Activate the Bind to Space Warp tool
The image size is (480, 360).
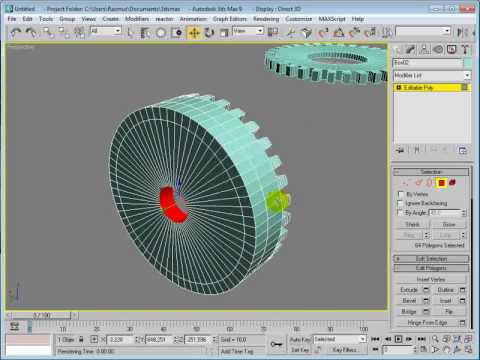point(79,32)
